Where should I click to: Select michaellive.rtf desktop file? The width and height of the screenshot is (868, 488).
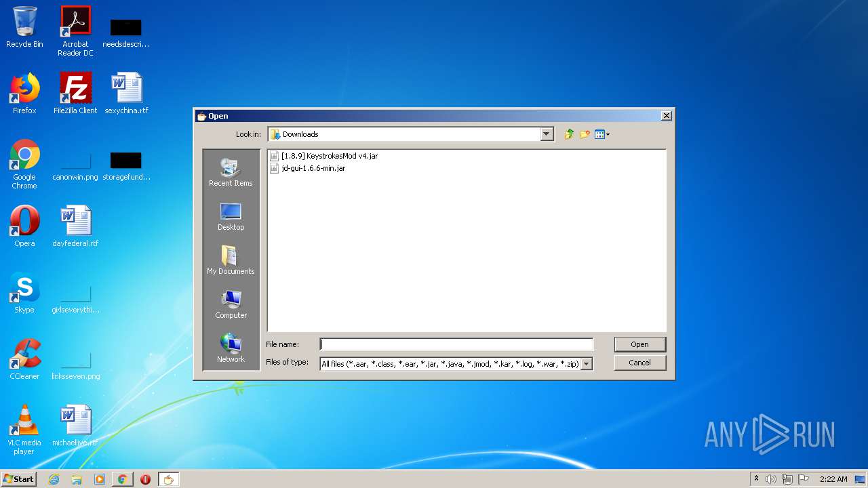[x=75, y=426]
